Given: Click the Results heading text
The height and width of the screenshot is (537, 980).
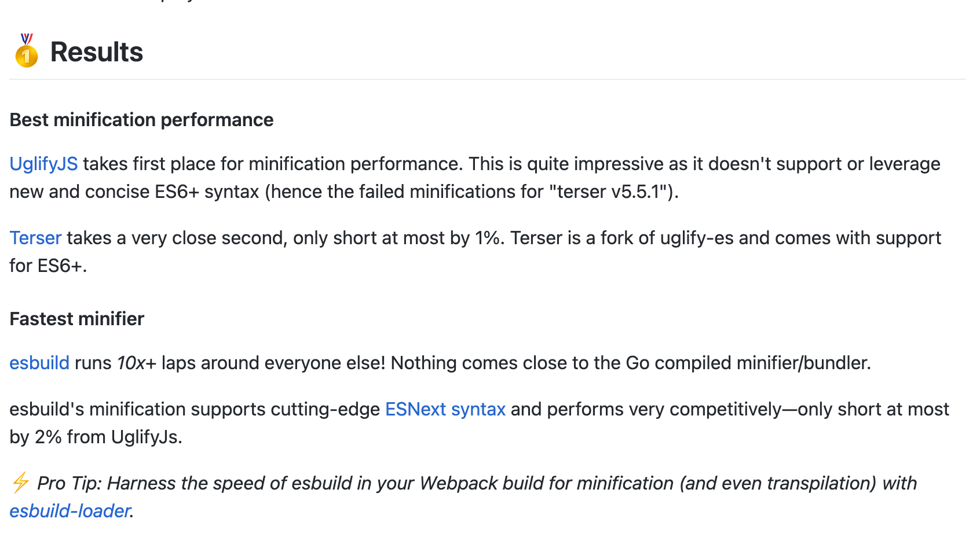Looking at the screenshot, I should 97,52.
